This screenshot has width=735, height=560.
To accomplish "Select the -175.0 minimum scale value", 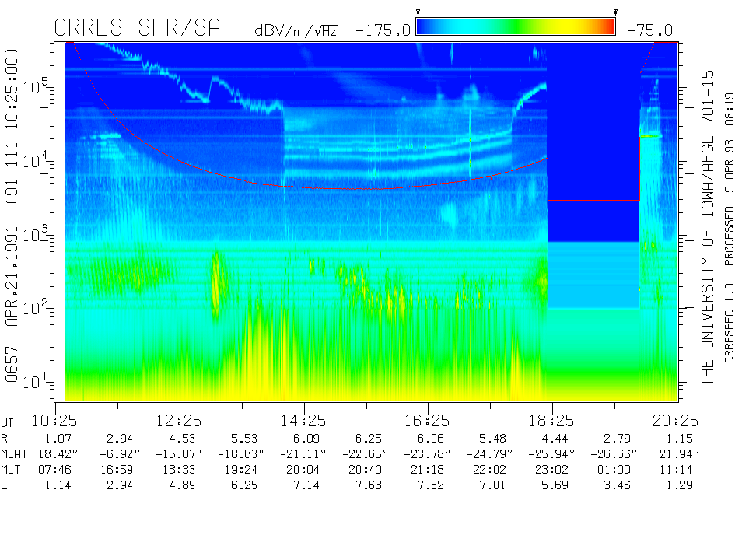I will 382,30.
